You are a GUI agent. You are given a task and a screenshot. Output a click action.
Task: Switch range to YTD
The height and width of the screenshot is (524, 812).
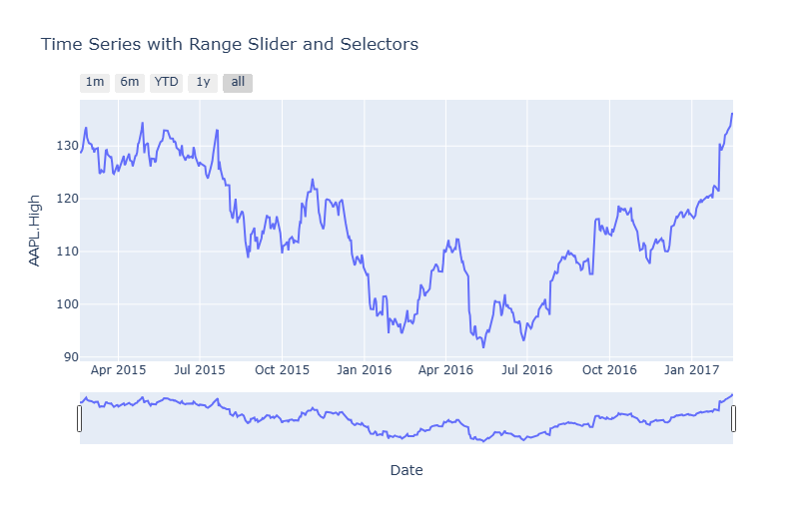[167, 83]
